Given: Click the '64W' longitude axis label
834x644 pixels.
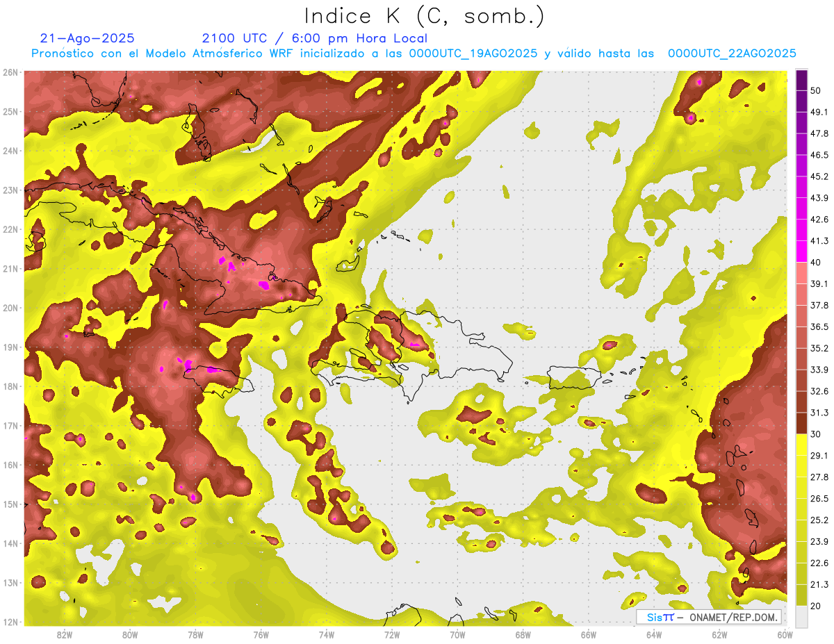Looking at the screenshot, I should click(654, 634).
